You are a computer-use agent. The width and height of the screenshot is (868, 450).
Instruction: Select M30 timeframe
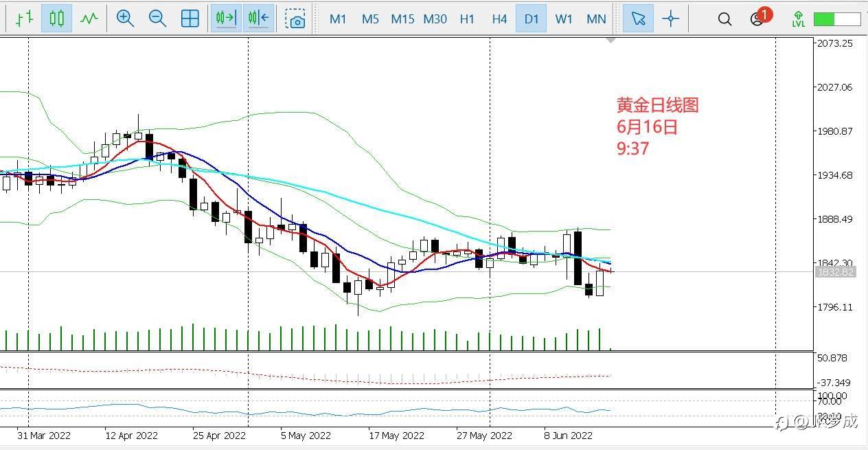[435, 19]
